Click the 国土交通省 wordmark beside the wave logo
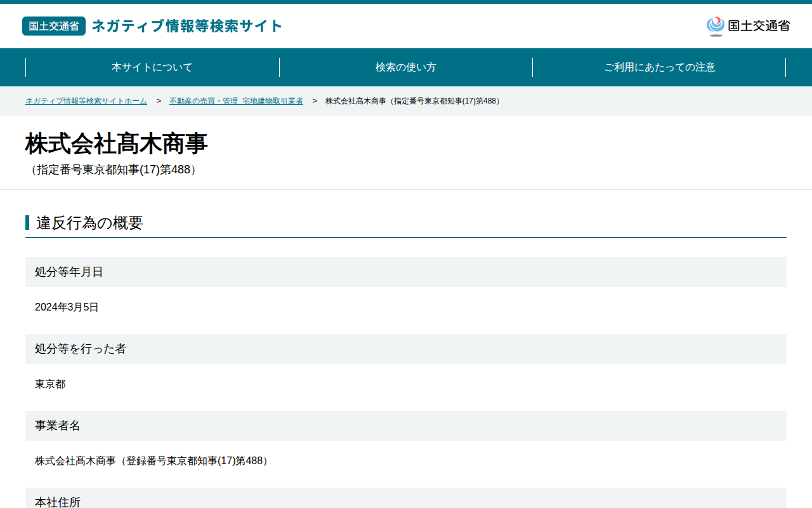Image resolution: width=812 pixels, height=508 pixels. coord(759,26)
